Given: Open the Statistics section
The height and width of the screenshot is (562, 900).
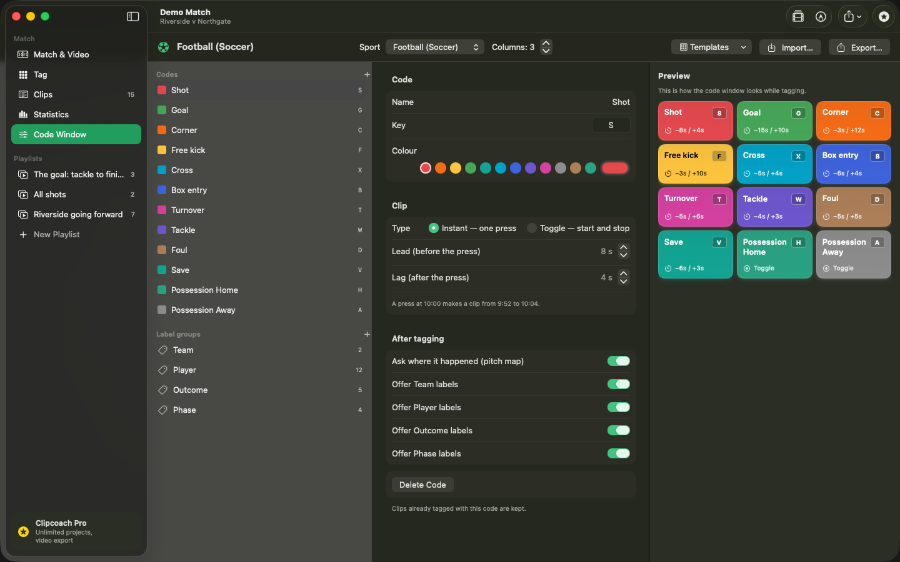Looking at the screenshot, I should click(x=76, y=114).
